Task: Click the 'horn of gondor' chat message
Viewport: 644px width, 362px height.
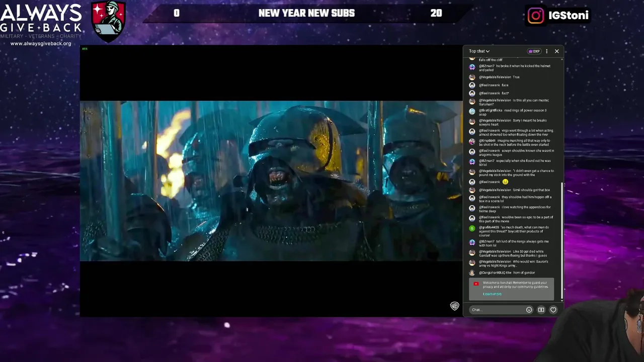Action: point(524,273)
